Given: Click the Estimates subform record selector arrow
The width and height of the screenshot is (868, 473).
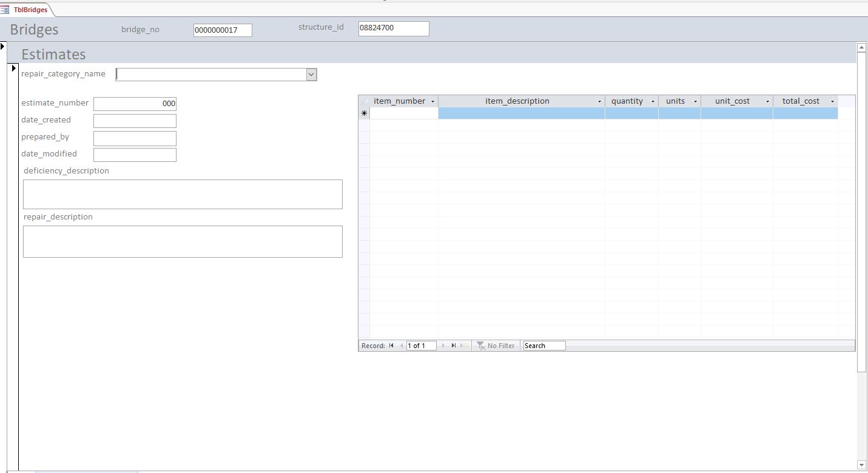Looking at the screenshot, I should pos(14,68).
